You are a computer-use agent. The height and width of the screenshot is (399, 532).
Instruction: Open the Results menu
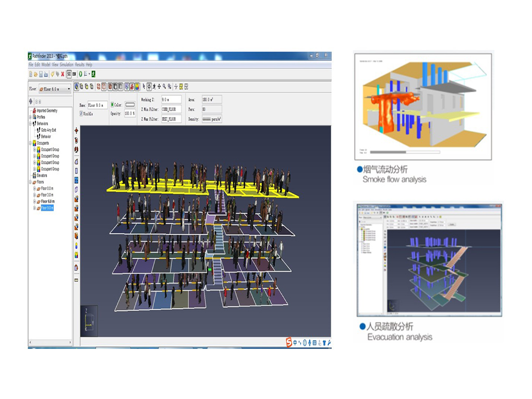80,65
